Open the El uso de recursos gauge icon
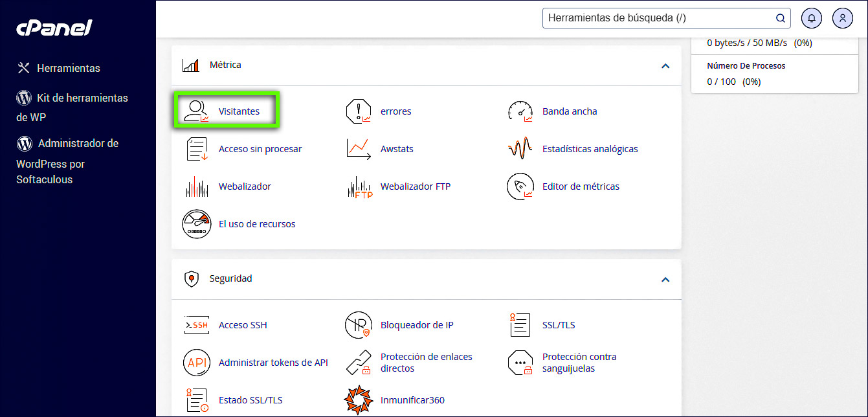Image resolution: width=868 pixels, height=417 pixels. [197, 224]
